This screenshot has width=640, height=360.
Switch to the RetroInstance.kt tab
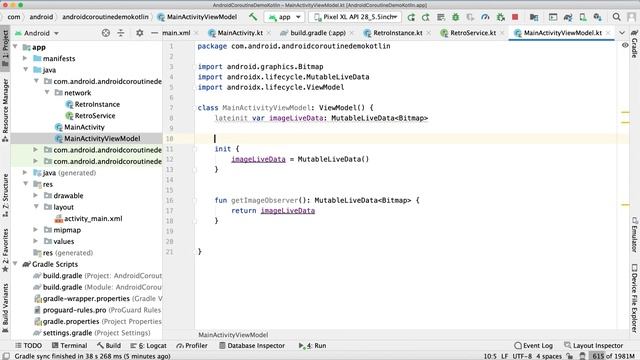(397, 33)
